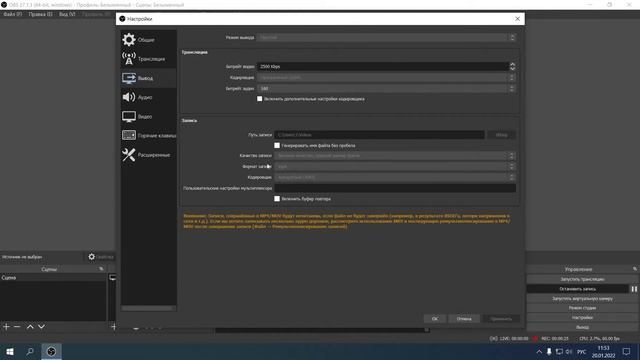Move the scene down with the arrow
The width and height of the screenshot is (640, 360).
tap(41, 327)
